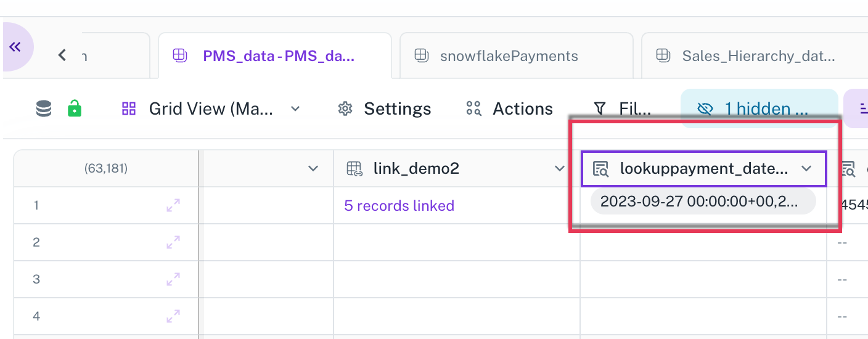
Task: Open the 5 records linked link
Action: pyautogui.click(x=399, y=205)
